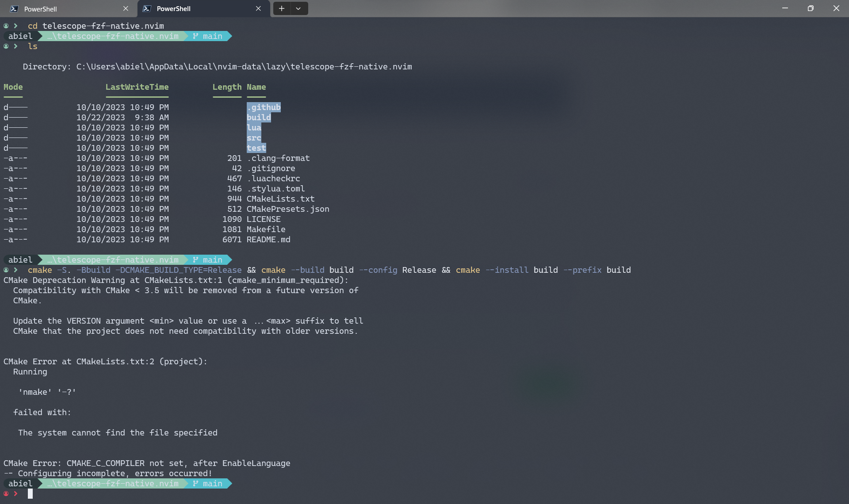Click the new tab plus icon
Screen dimensions: 849x504
(282, 8)
